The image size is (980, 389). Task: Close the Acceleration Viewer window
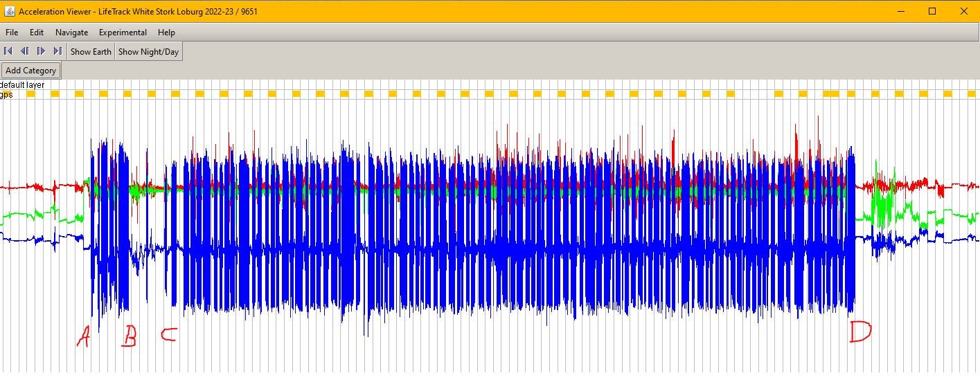point(964,11)
